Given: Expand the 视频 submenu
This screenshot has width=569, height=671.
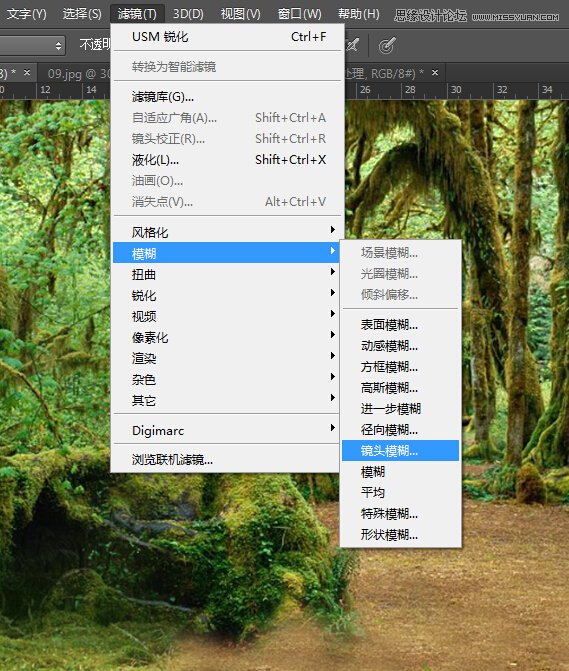Looking at the screenshot, I should tap(226, 316).
